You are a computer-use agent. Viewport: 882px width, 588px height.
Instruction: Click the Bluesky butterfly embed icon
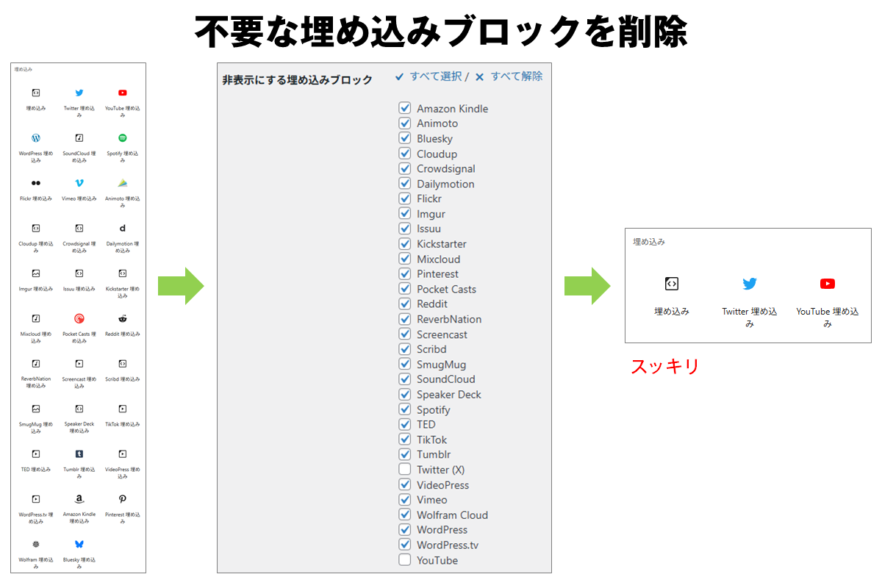pos(79,544)
